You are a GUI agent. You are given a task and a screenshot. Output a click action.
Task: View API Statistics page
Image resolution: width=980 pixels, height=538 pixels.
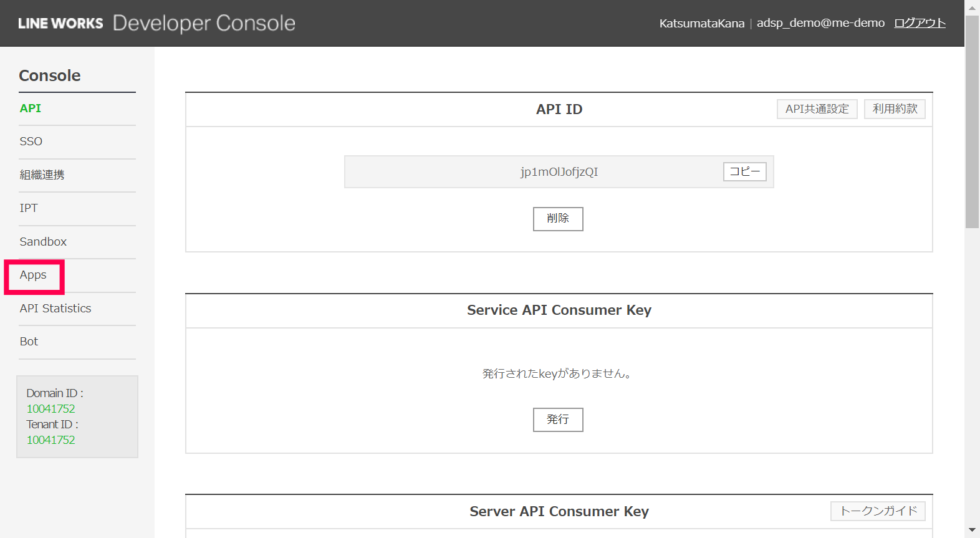click(55, 308)
